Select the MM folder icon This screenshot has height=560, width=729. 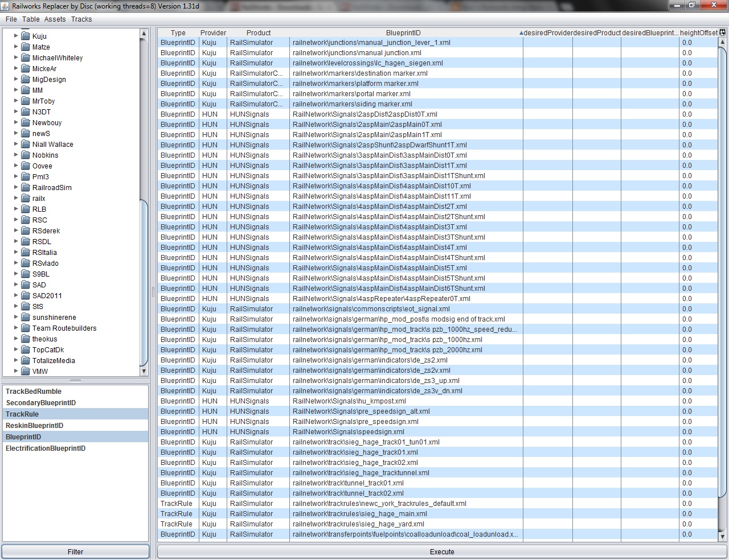tap(25, 90)
